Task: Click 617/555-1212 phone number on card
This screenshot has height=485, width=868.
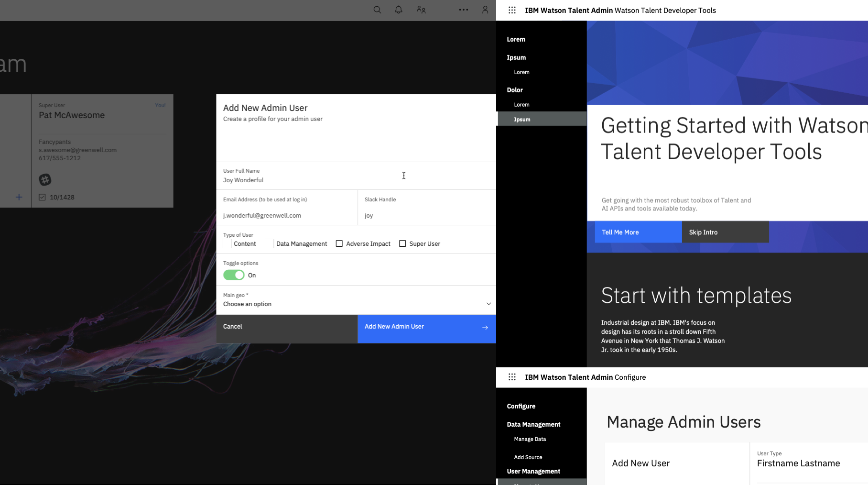Action: coord(60,158)
